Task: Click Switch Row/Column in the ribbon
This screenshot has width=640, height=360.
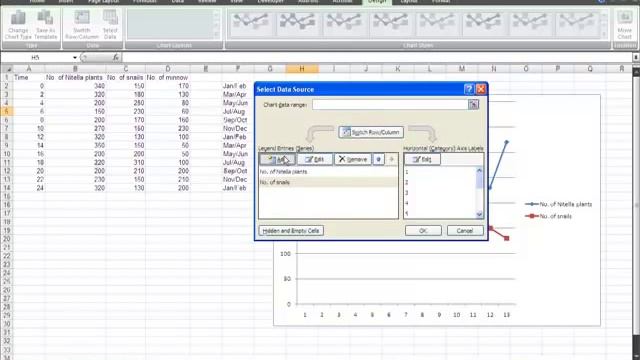Action: point(82,24)
